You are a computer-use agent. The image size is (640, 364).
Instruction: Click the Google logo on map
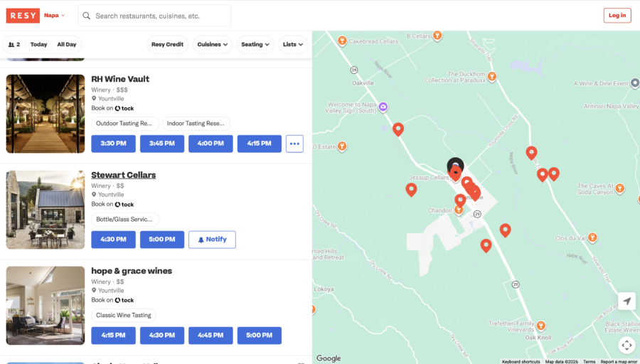coord(329,358)
